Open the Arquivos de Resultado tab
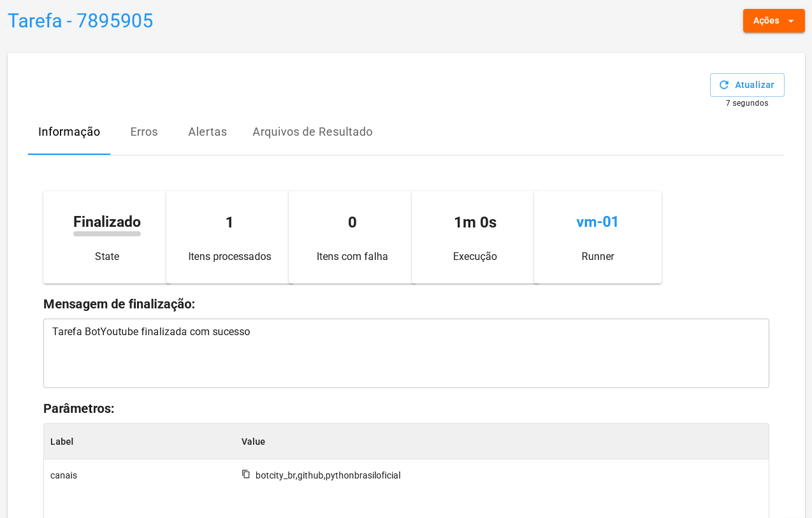 tap(312, 132)
